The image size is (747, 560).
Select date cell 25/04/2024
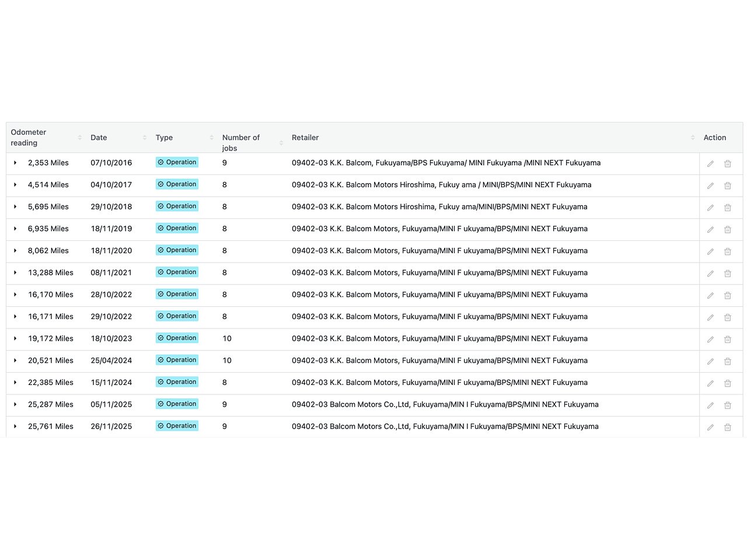pyautogui.click(x=111, y=360)
